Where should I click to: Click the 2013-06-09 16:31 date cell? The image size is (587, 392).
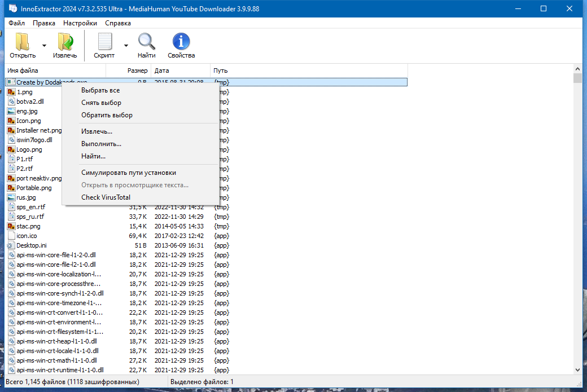179,245
